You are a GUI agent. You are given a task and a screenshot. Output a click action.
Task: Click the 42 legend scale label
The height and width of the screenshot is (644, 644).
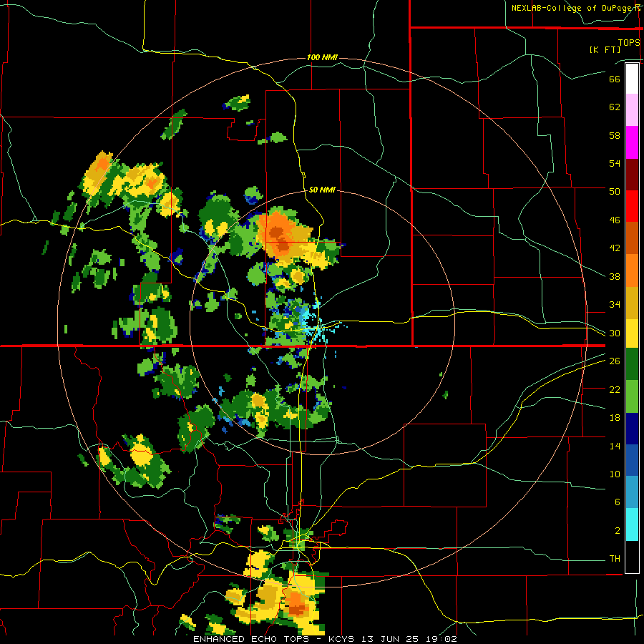click(615, 248)
